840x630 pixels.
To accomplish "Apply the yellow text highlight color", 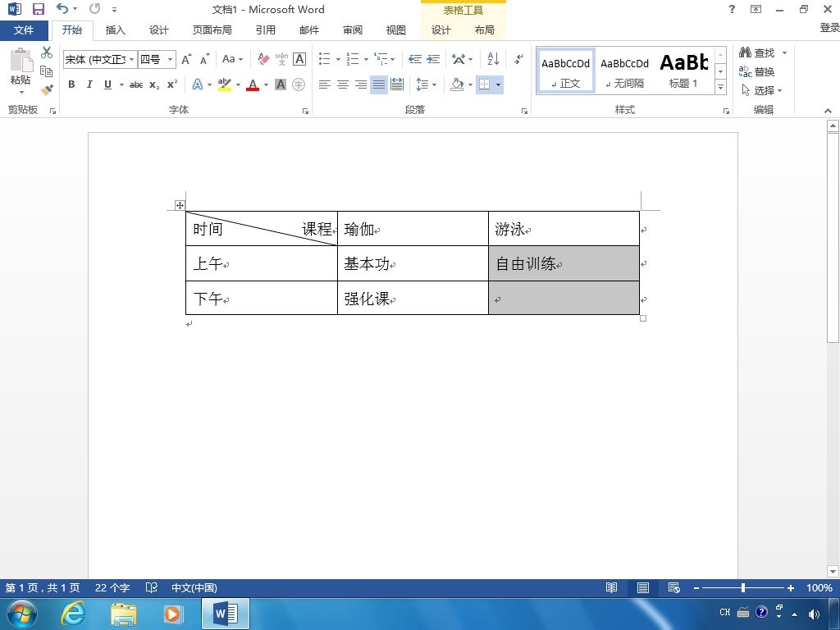I will click(x=225, y=84).
